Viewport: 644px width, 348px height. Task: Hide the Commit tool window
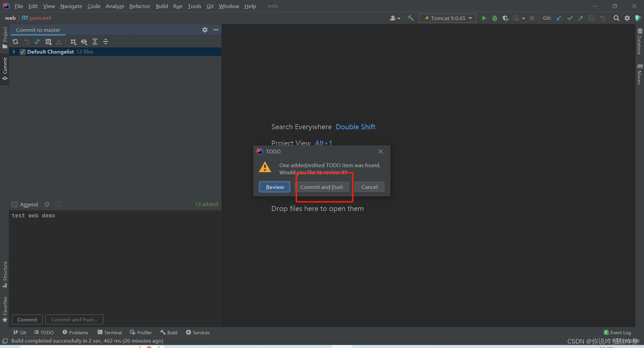(216, 30)
